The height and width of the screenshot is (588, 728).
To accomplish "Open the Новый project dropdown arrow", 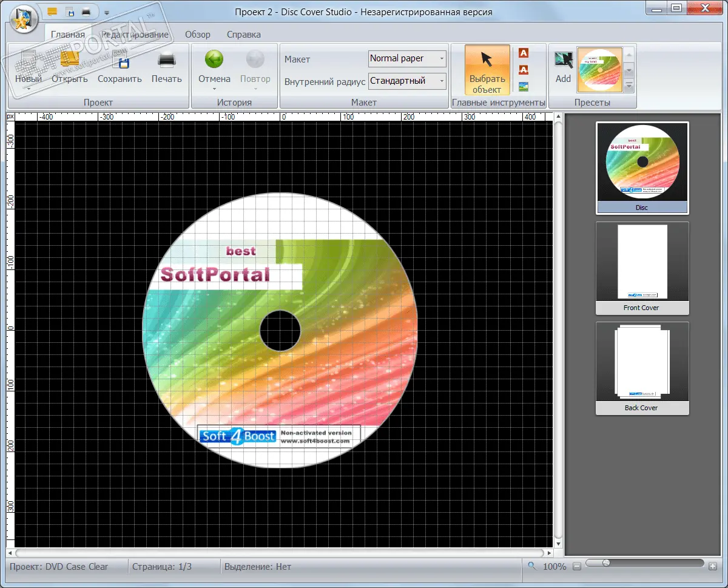I will 29,89.
